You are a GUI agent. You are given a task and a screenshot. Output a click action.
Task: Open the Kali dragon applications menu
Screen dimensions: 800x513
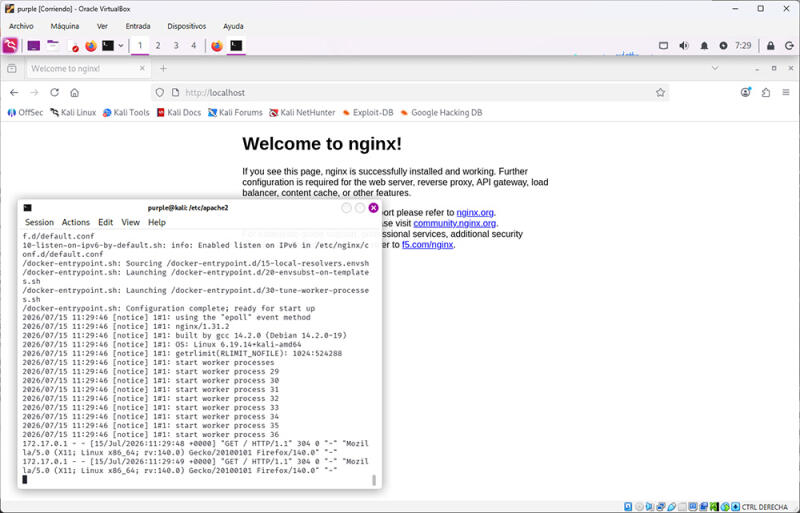[x=10, y=45]
